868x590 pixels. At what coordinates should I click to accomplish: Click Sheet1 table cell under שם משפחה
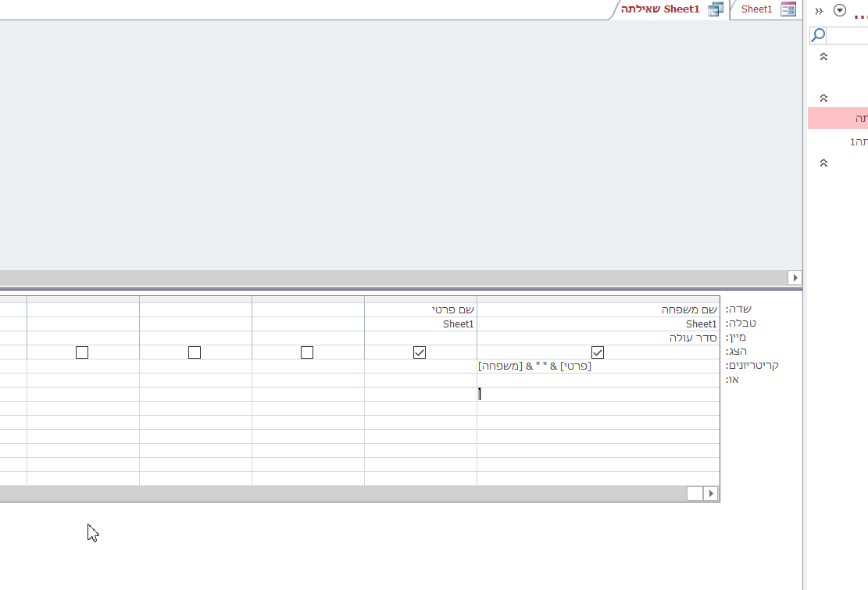coord(598,324)
